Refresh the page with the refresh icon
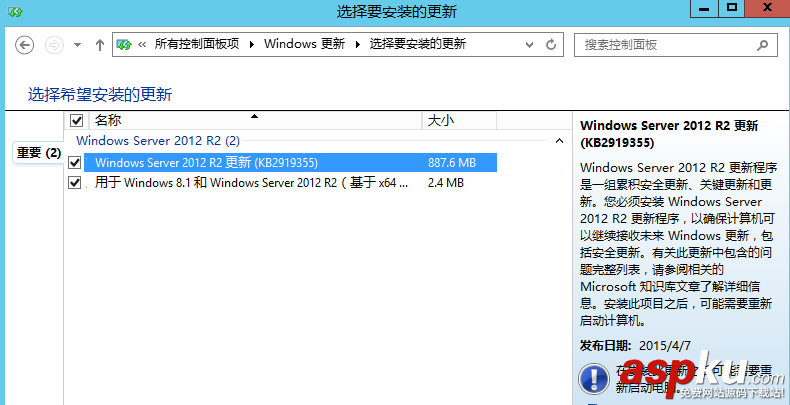This screenshot has height=405, width=790. pyautogui.click(x=551, y=44)
